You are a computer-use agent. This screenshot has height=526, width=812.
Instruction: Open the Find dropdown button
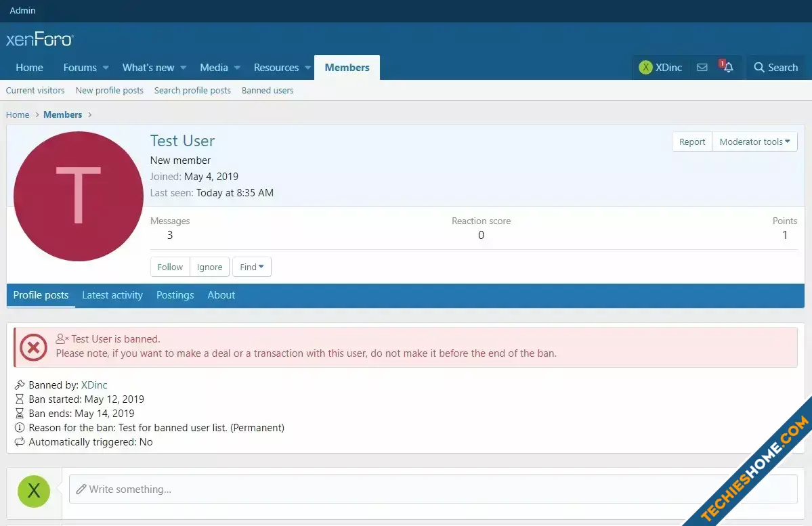pos(252,267)
